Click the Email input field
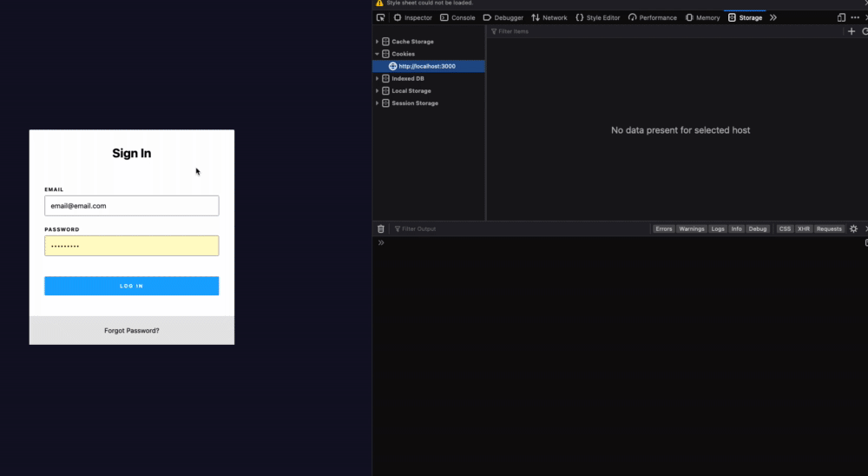This screenshot has width=868, height=476. (x=132, y=206)
